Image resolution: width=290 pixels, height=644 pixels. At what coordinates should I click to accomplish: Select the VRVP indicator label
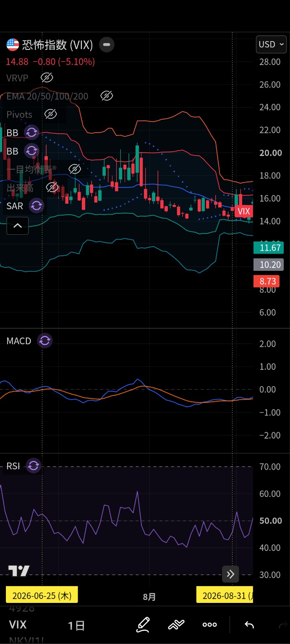pos(17,78)
